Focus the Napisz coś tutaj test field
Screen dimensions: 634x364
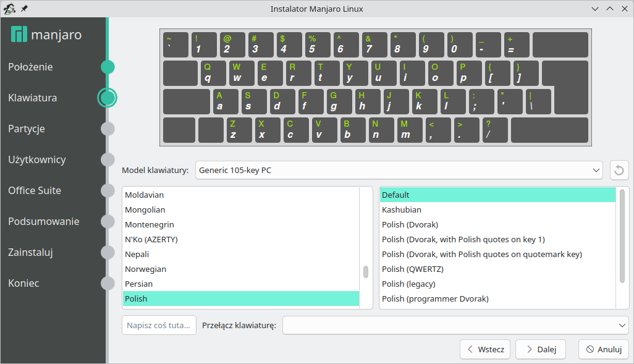(x=159, y=325)
